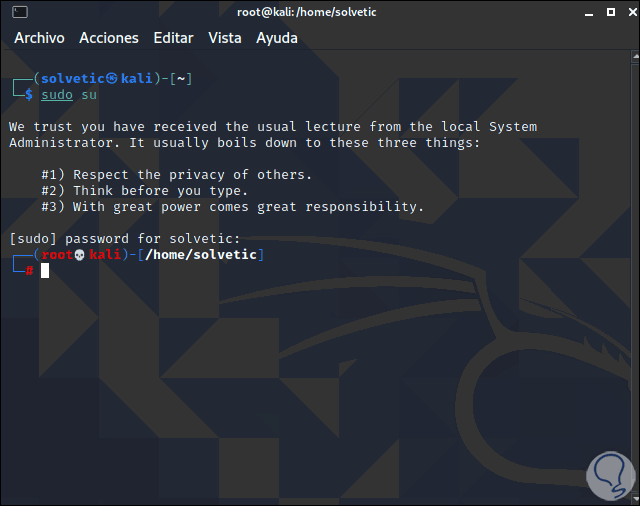Click the red # root prompt symbol
This screenshot has width=640, height=506.
pos(29,271)
